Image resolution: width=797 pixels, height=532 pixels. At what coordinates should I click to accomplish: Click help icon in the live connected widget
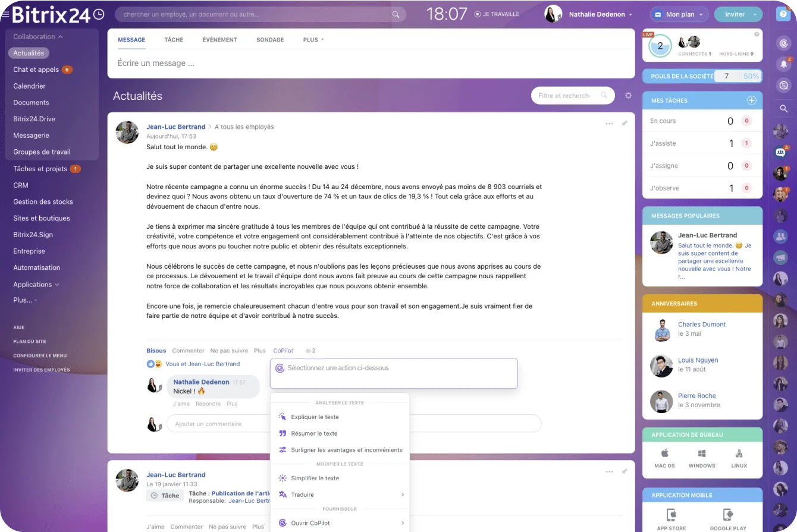(x=757, y=34)
